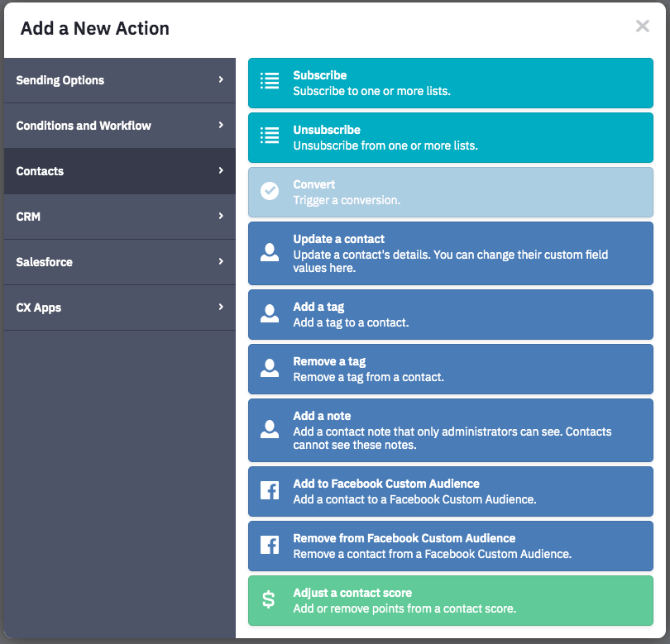Click the person icon beside Add a tag
Image resolution: width=670 pixels, height=644 pixels.
(270, 313)
